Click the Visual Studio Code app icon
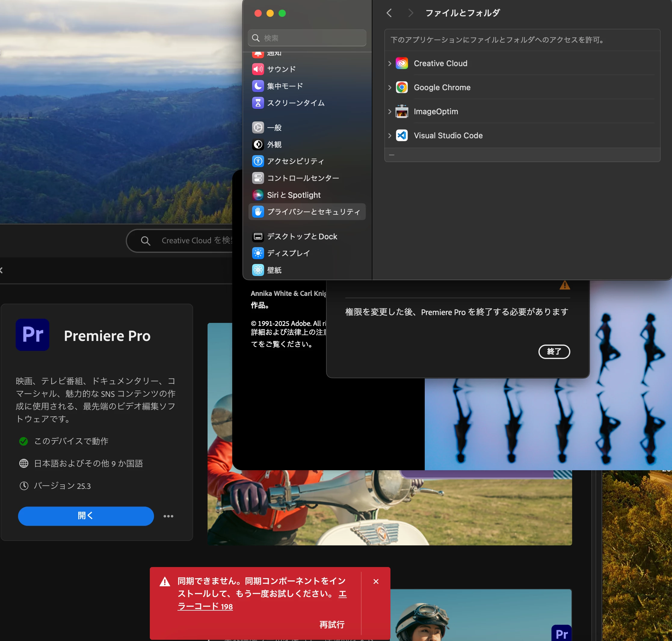Image resolution: width=672 pixels, height=641 pixels. (402, 136)
